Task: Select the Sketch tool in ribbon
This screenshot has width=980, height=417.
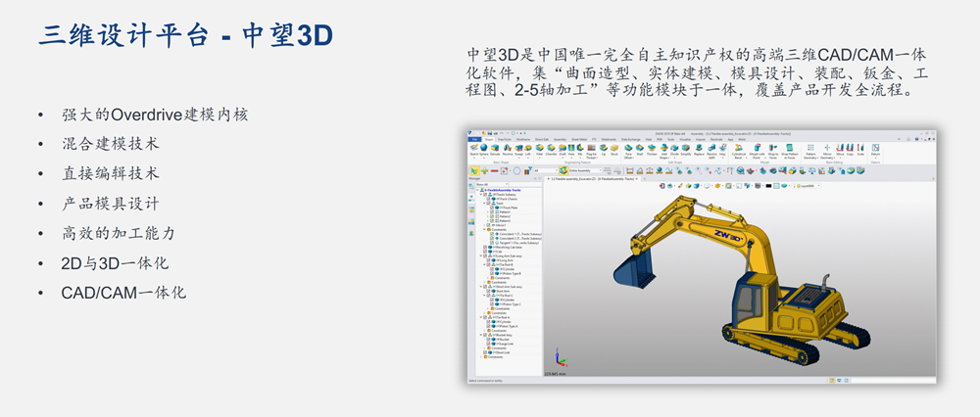Action: [x=474, y=149]
